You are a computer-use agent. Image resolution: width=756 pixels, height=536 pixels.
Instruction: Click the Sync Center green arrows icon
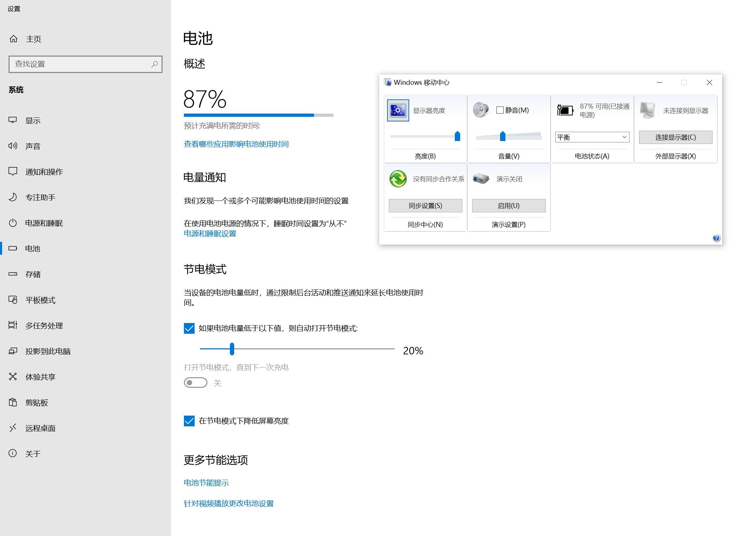pyautogui.click(x=398, y=179)
